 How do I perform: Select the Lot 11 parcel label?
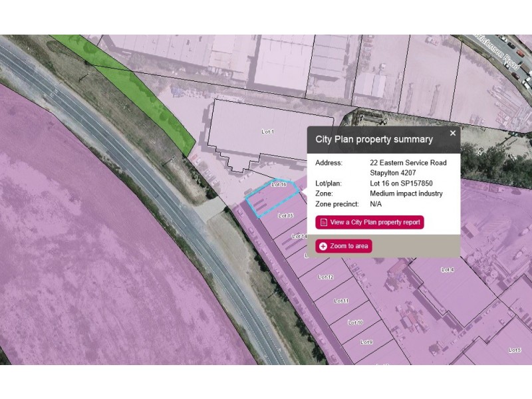(x=341, y=301)
